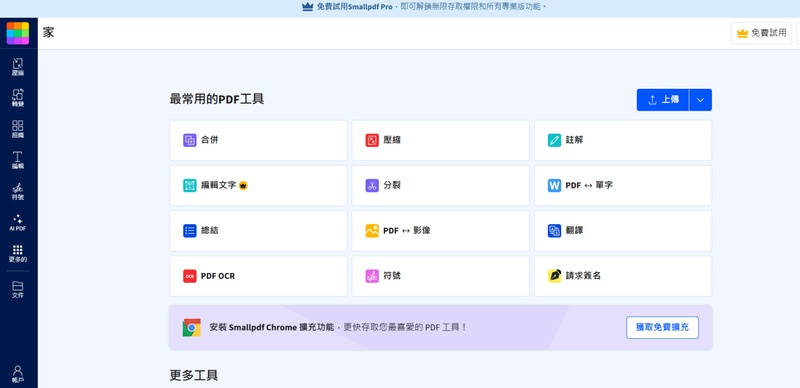Click the pro crown badge beside 編輯文字
The height and width of the screenshot is (388, 800).
pos(243,185)
